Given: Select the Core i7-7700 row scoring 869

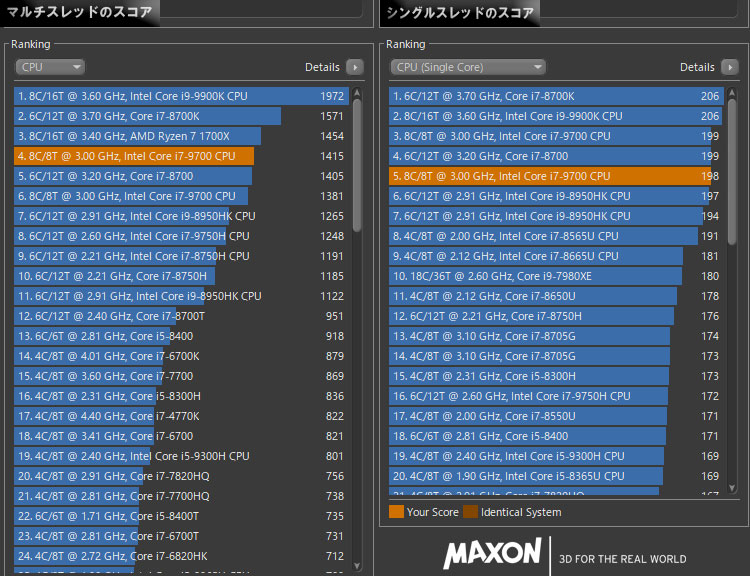Looking at the screenshot, I should [181, 377].
